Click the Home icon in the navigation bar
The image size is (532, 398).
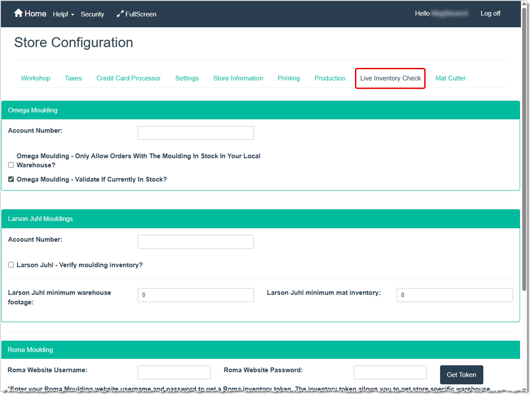[x=18, y=13]
